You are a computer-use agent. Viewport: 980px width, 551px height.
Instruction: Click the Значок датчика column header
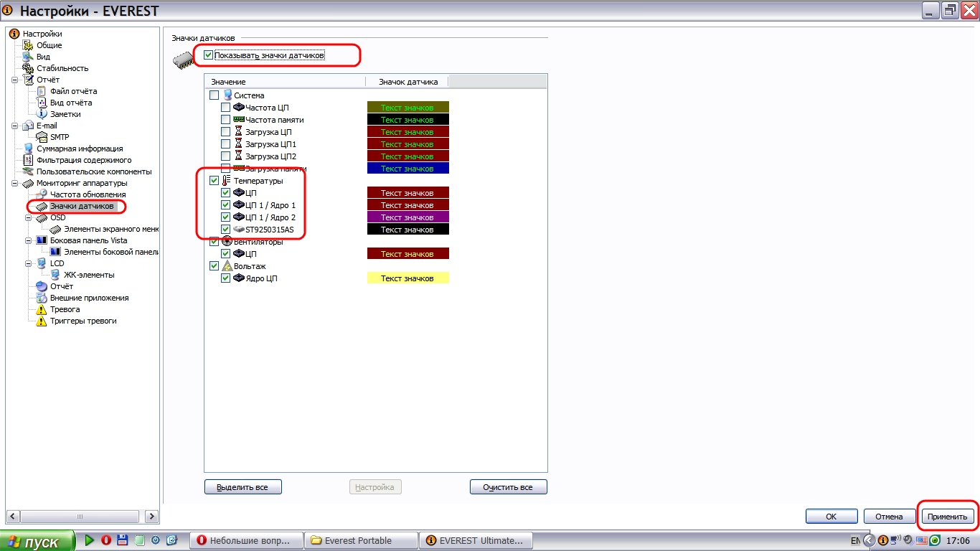pos(407,82)
